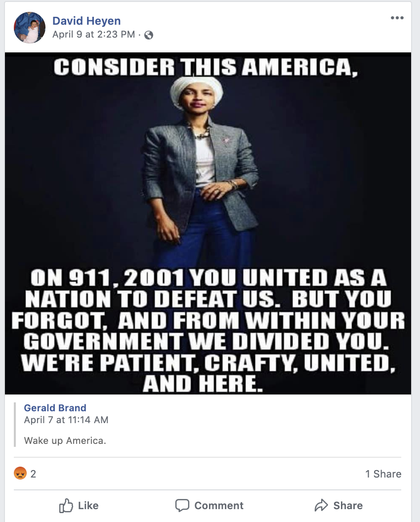This screenshot has width=420, height=522.
Task: Open the '1 Share' link
Action: coord(383,474)
